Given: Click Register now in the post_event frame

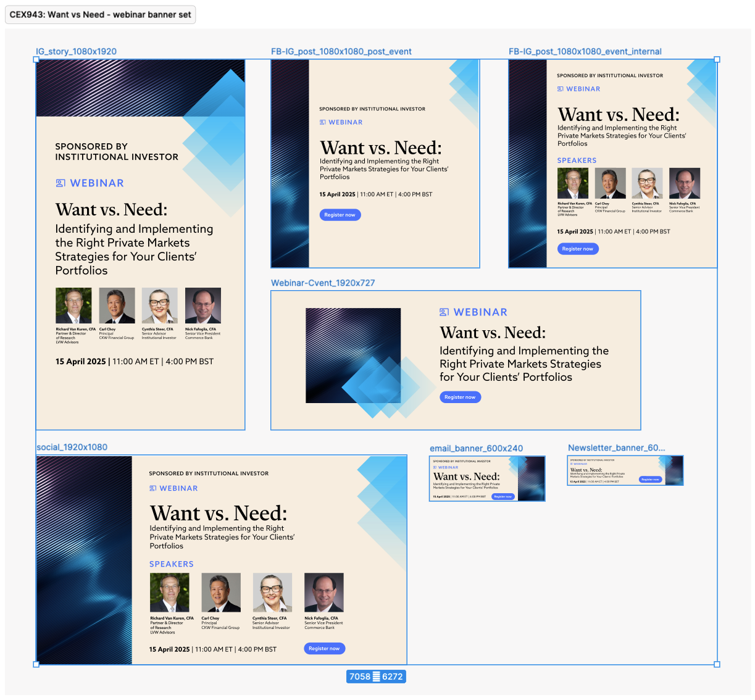Looking at the screenshot, I should pyautogui.click(x=340, y=215).
